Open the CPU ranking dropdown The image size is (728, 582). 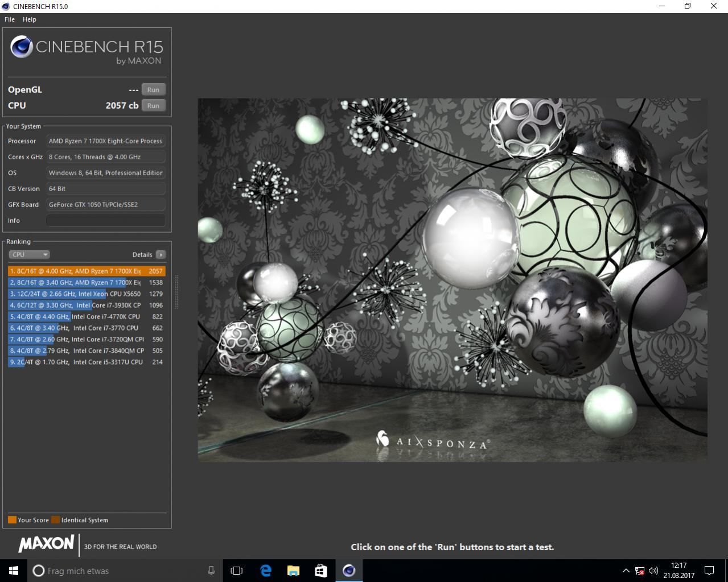click(29, 255)
